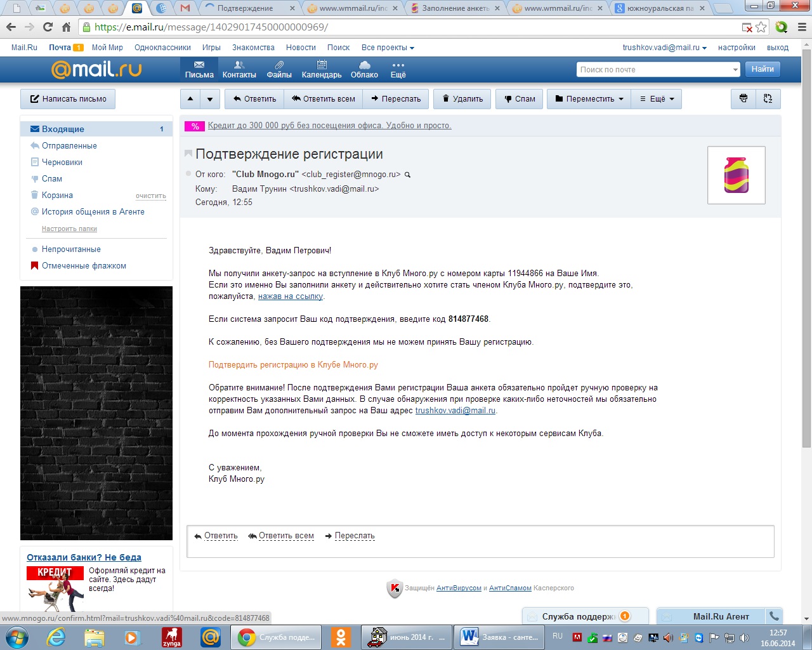Open История общения в Агенте

click(x=93, y=212)
